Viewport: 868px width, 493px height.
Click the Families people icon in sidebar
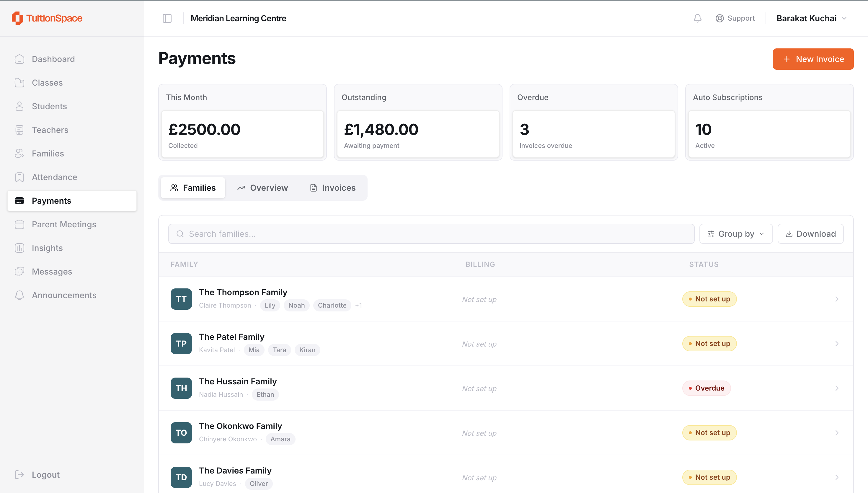pyautogui.click(x=20, y=154)
